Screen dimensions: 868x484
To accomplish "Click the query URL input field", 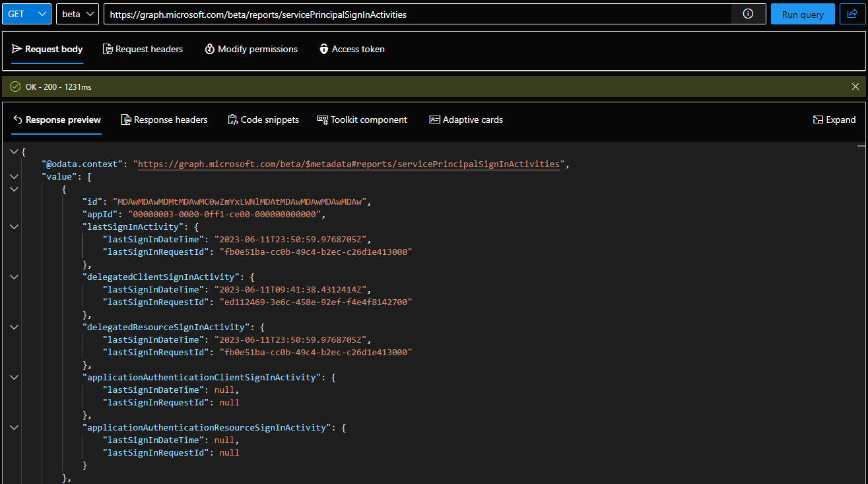I will pyautogui.click(x=416, y=14).
